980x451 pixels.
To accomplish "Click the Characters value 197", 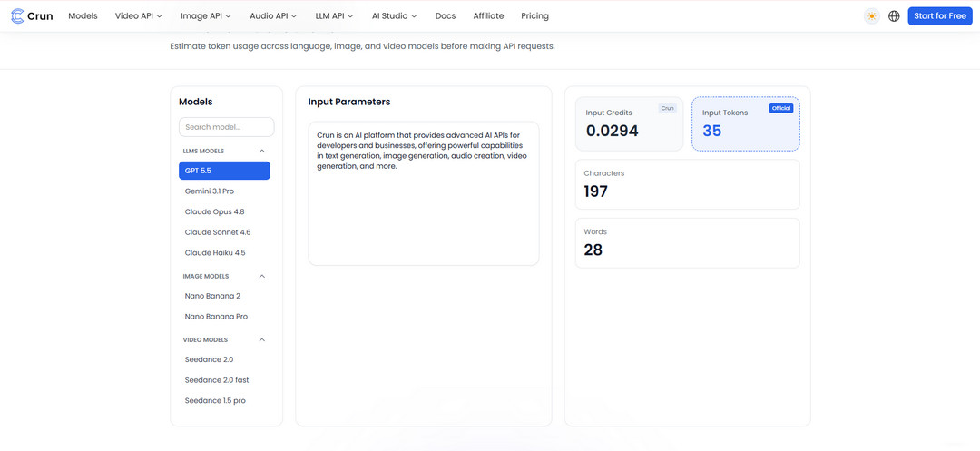I will 595,191.
